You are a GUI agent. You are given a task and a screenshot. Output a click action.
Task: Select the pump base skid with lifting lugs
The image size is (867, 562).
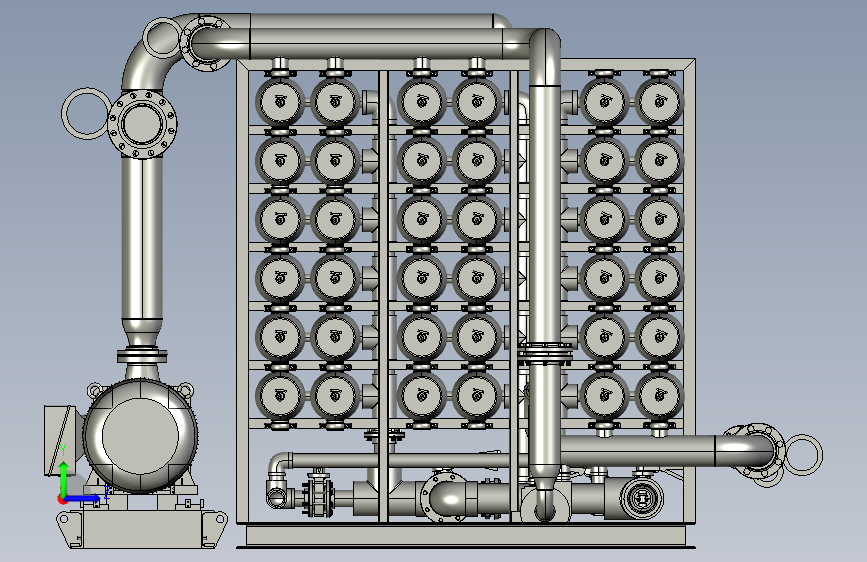point(142,529)
